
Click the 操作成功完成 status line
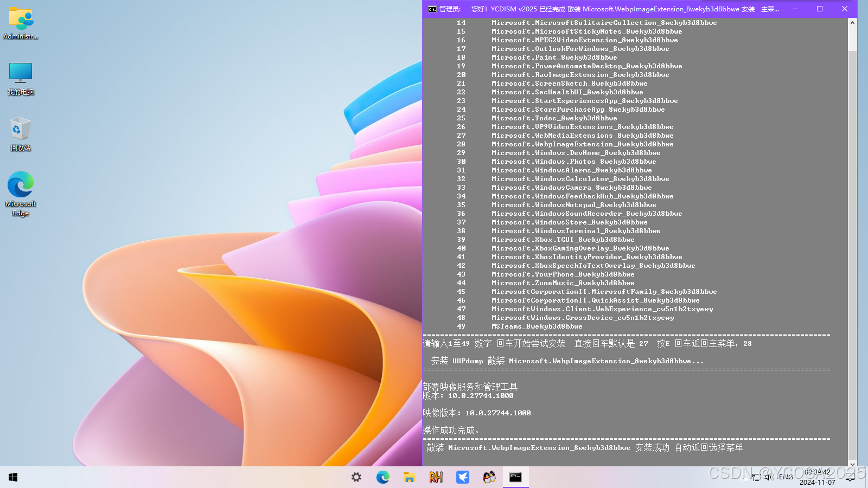pyautogui.click(x=451, y=431)
